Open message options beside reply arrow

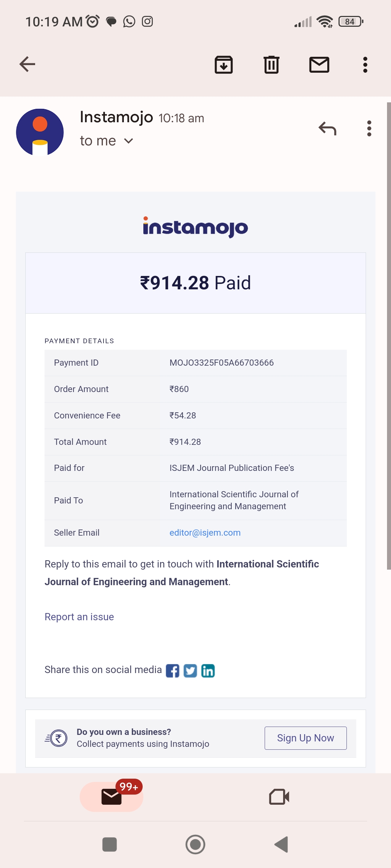(369, 128)
